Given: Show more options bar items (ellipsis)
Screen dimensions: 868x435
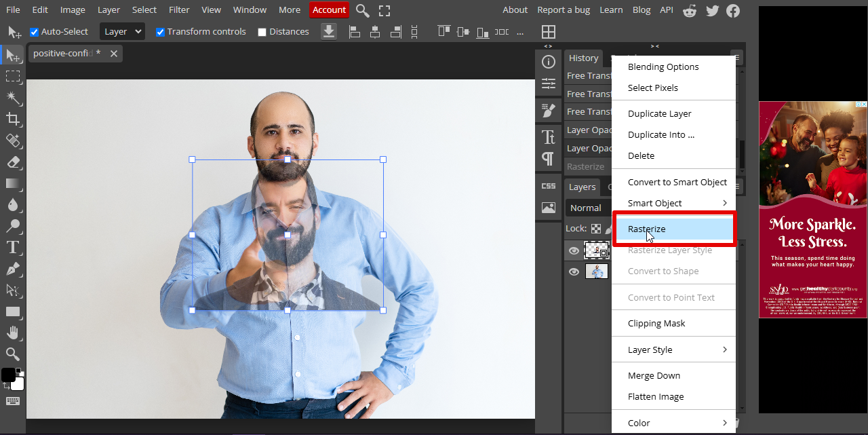Looking at the screenshot, I should 520,32.
